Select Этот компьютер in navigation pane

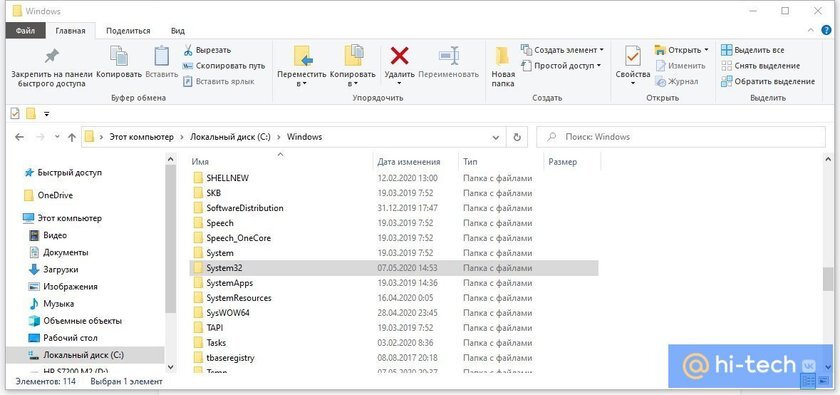pyautogui.click(x=62, y=218)
